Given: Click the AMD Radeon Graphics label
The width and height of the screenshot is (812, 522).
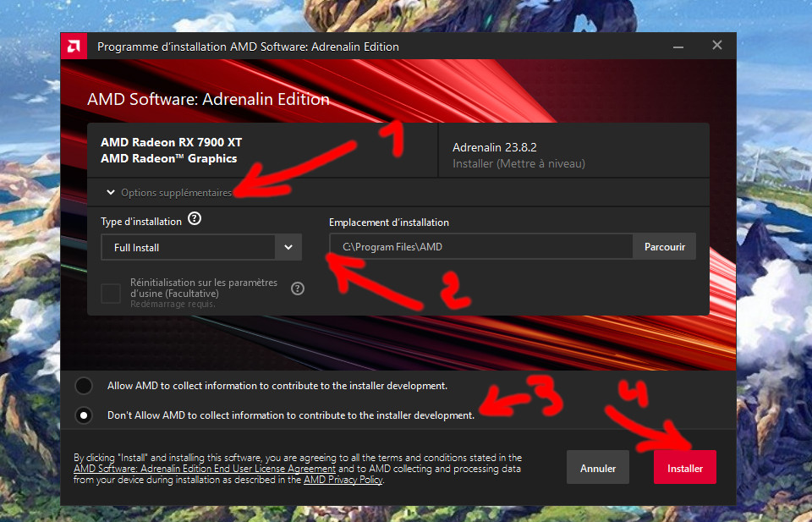Looking at the screenshot, I should 169,158.
